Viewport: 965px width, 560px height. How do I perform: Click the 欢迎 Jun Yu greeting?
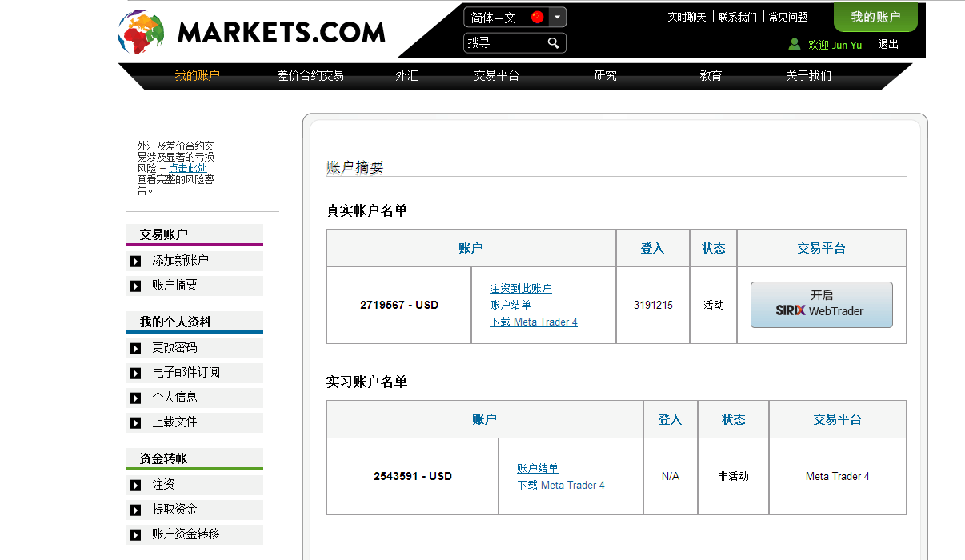[835, 46]
